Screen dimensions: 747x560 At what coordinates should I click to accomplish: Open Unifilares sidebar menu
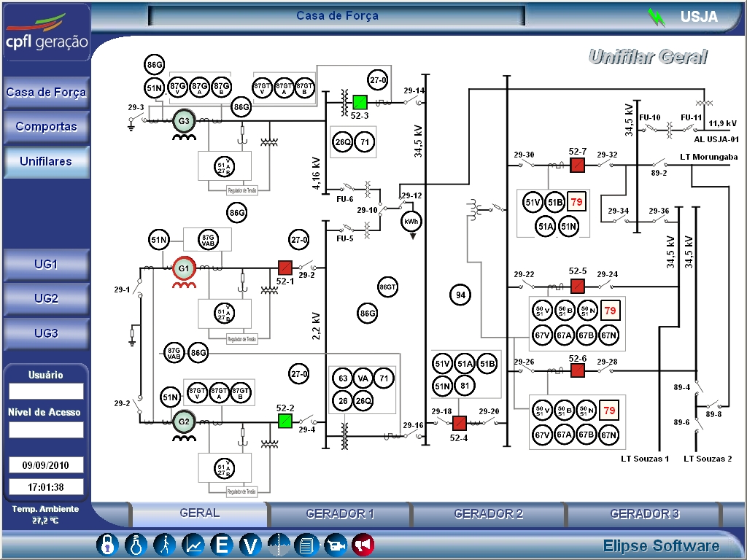[x=46, y=161]
